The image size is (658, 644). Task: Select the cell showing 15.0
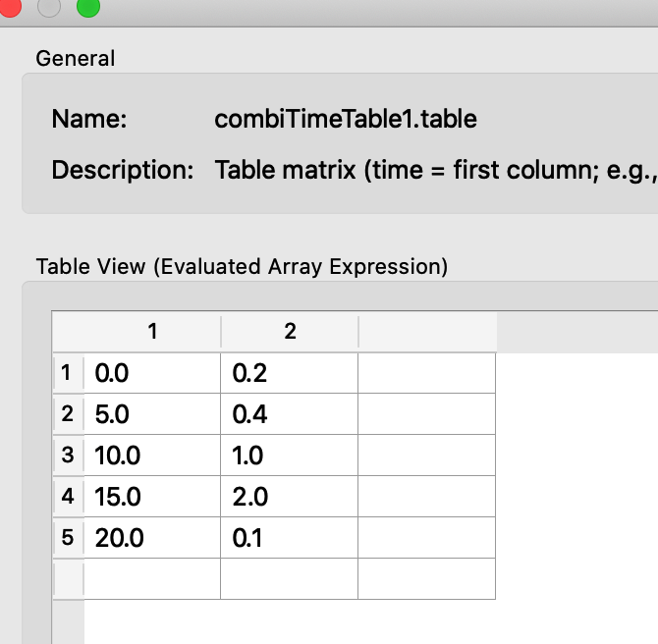(x=152, y=497)
